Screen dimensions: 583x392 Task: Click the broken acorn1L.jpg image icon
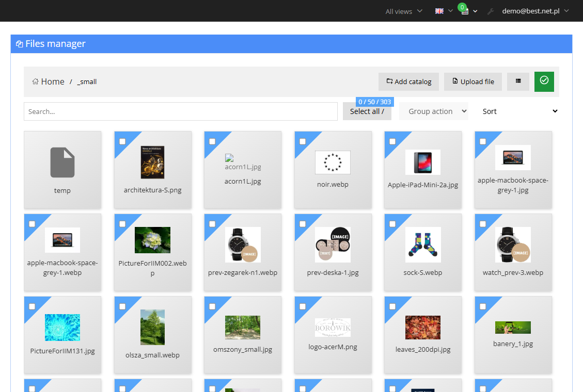229,158
